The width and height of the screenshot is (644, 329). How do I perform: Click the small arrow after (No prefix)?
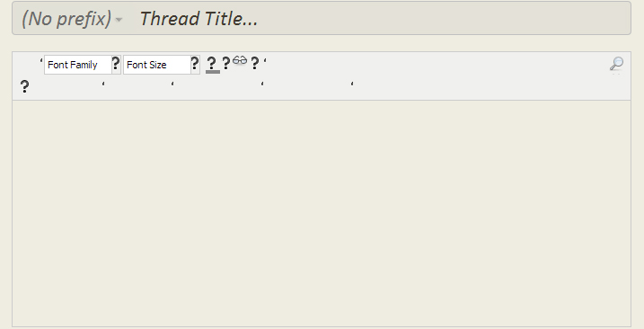[119, 20]
